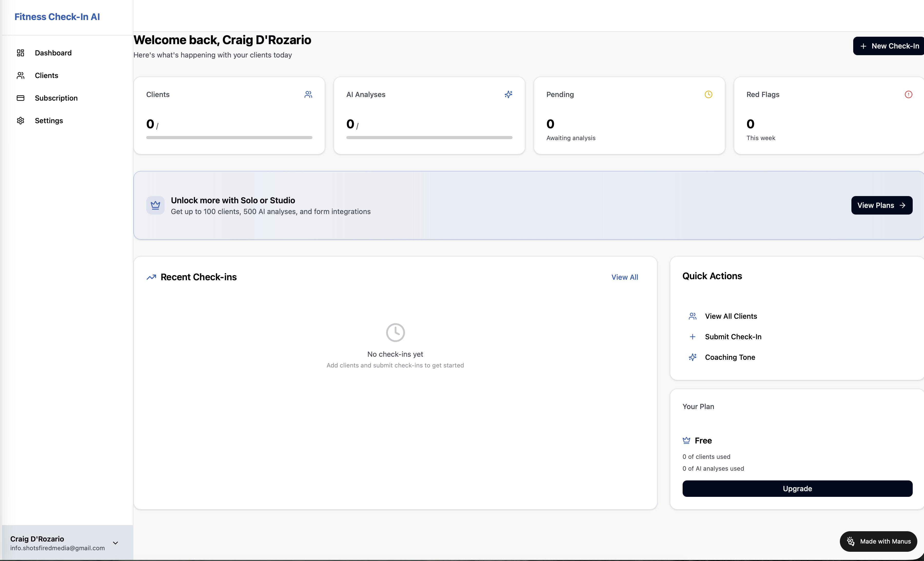The width and height of the screenshot is (924, 561).
Task: Click the plus icon next to Submit Check-In
Action: tap(692, 336)
